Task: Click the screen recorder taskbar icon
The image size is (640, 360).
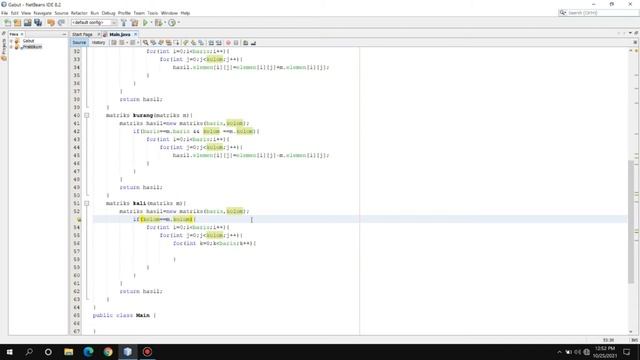Action: pos(147,352)
